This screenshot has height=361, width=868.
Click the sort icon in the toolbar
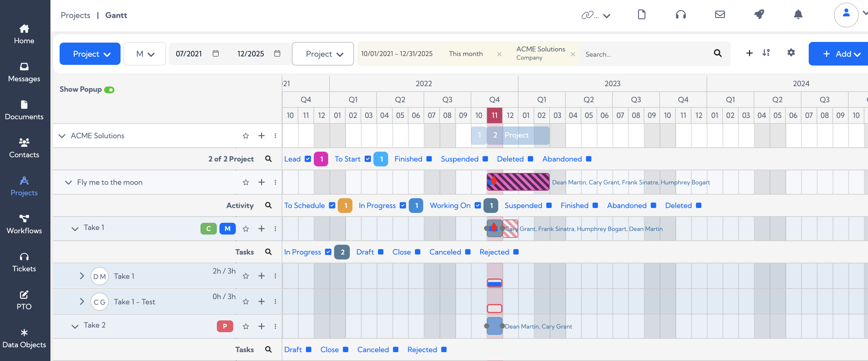766,53
